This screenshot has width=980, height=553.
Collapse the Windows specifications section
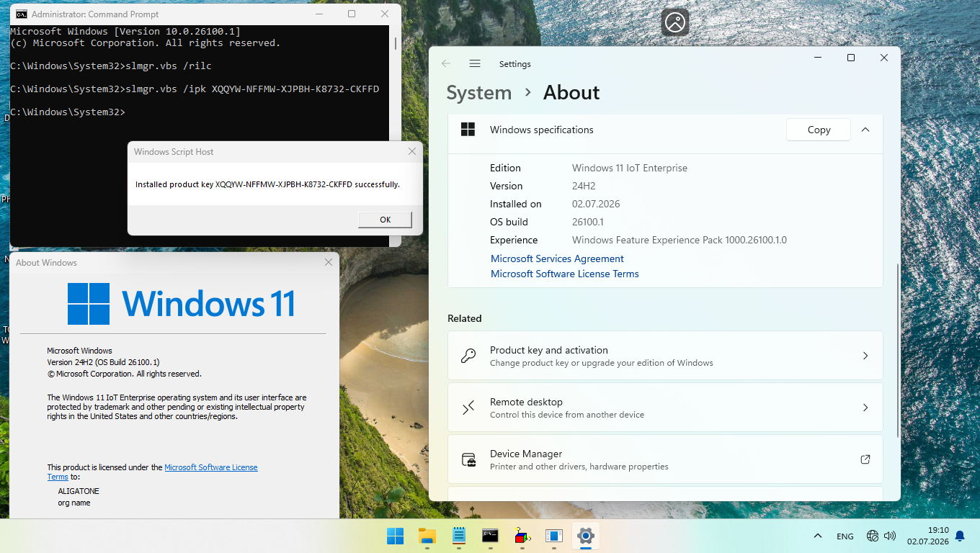[865, 130]
